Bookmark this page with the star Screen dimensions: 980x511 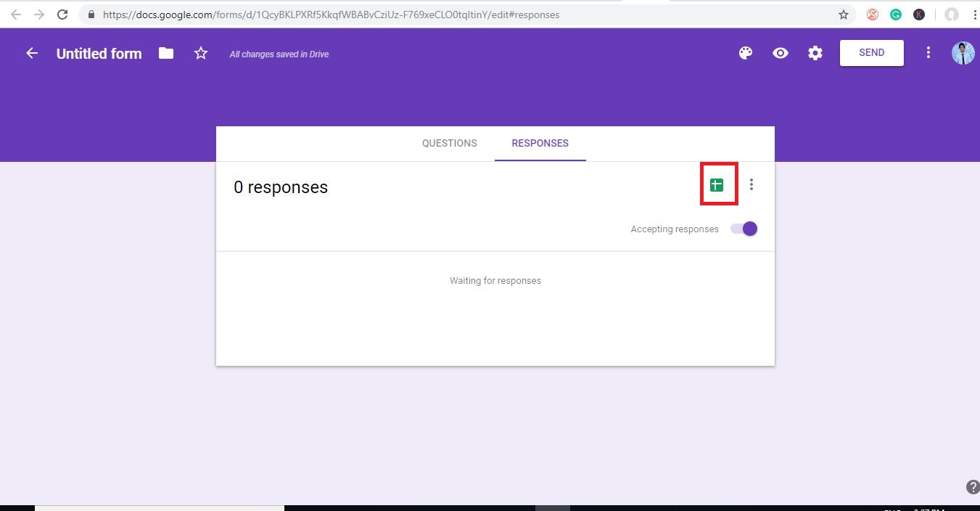[x=844, y=15]
